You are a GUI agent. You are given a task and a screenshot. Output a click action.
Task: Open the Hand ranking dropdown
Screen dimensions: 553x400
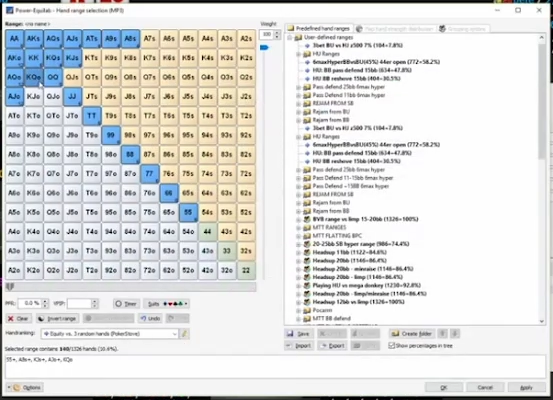point(110,334)
